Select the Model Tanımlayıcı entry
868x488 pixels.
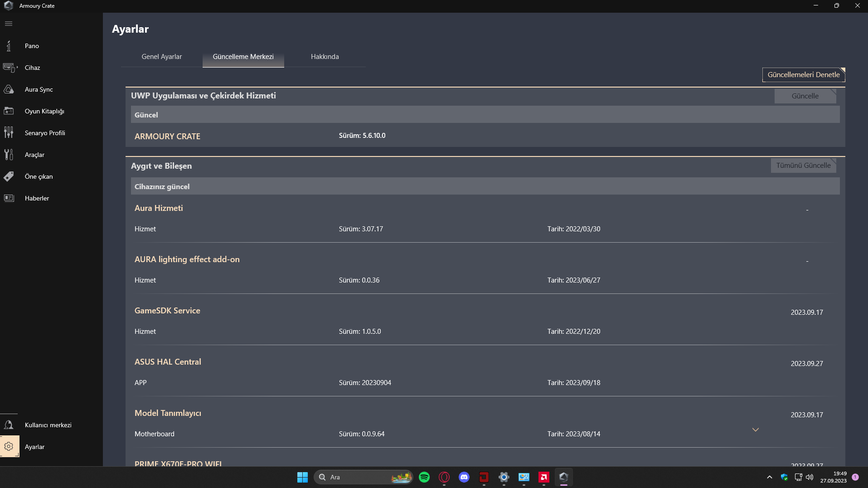(168, 413)
